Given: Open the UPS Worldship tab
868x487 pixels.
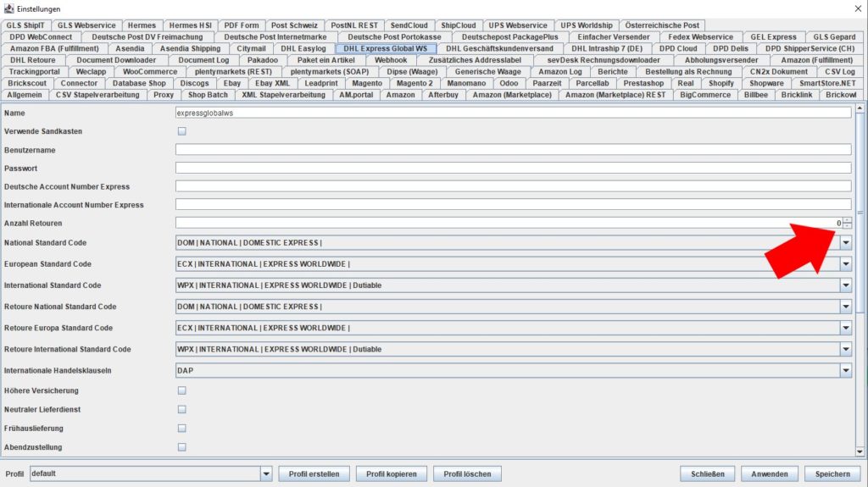Looking at the screenshot, I should point(587,25).
